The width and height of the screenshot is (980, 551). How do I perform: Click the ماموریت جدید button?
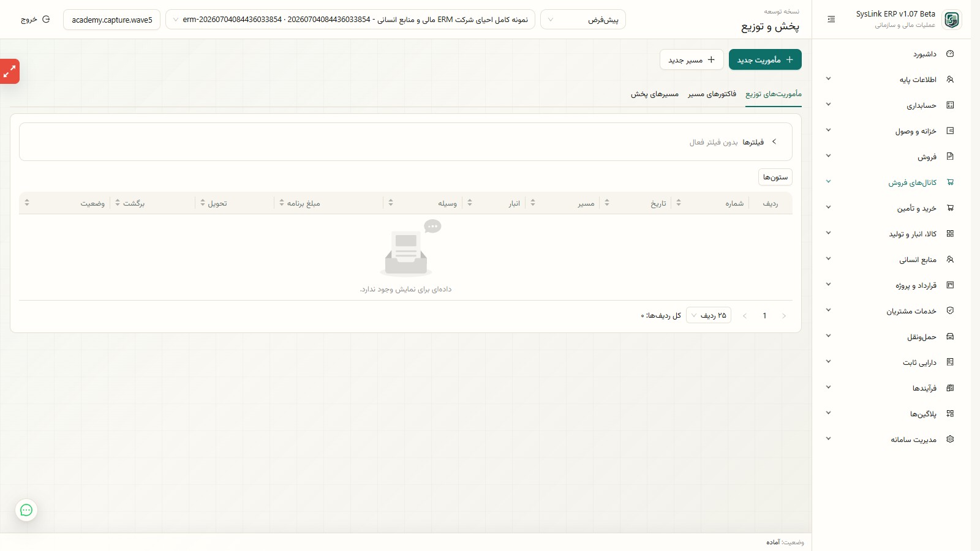[765, 60]
